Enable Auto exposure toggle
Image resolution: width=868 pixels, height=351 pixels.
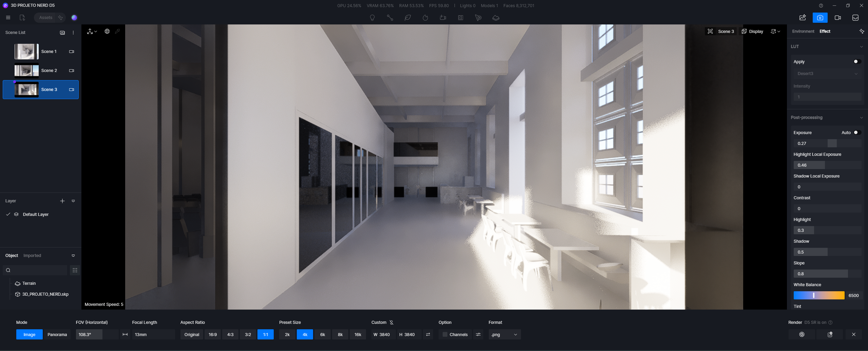[x=857, y=132]
